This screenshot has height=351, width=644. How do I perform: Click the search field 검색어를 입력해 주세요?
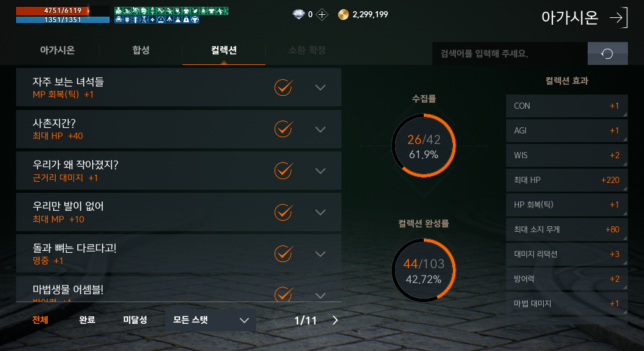pos(510,53)
